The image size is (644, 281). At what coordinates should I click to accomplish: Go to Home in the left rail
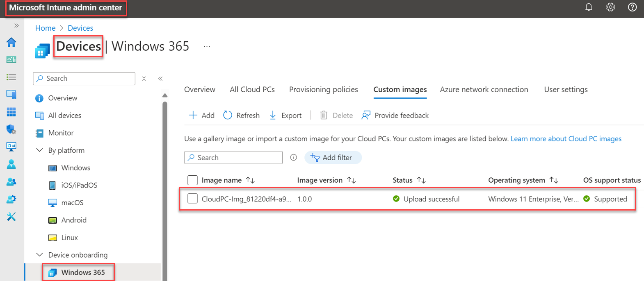(x=11, y=42)
